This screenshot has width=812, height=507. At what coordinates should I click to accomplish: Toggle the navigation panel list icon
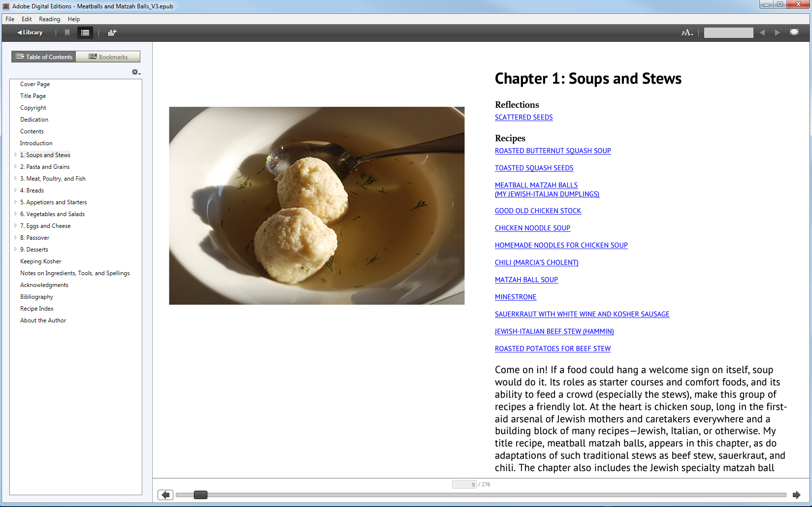pyautogui.click(x=85, y=32)
